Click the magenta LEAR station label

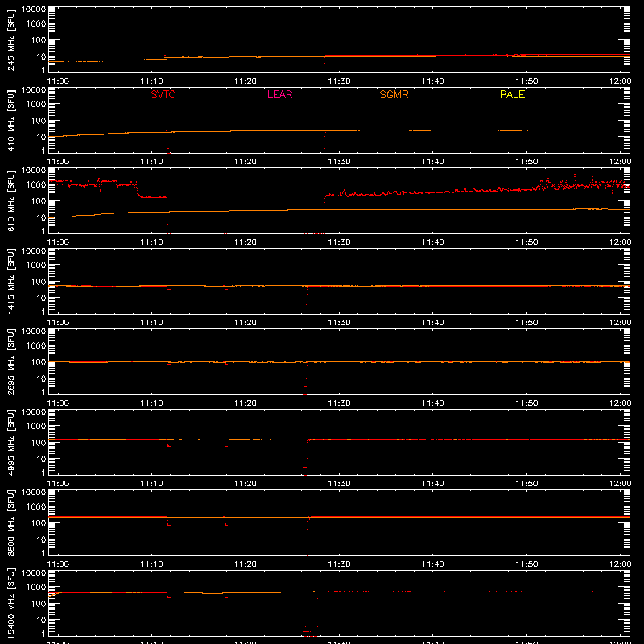(279, 94)
